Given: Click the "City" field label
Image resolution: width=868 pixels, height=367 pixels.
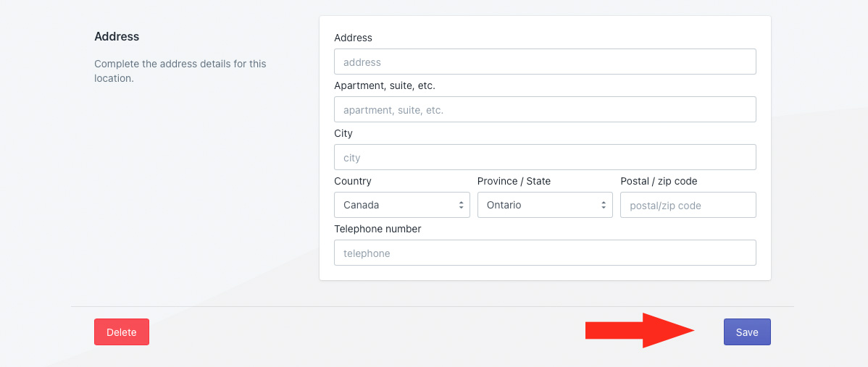Looking at the screenshot, I should [x=343, y=133].
